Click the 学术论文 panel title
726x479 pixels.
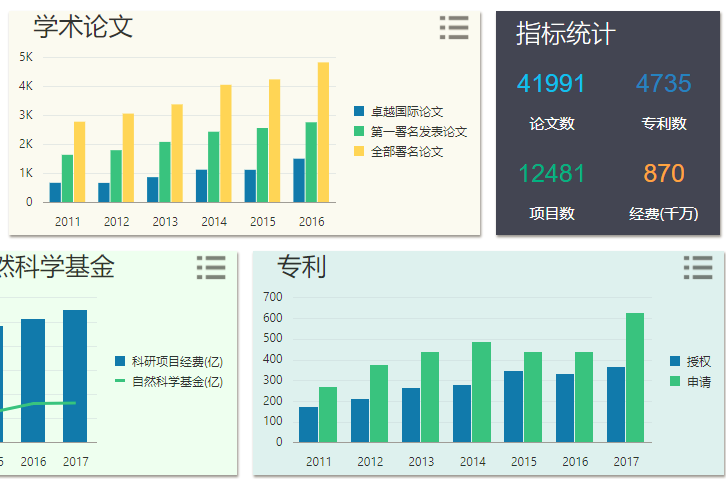(x=83, y=28)
